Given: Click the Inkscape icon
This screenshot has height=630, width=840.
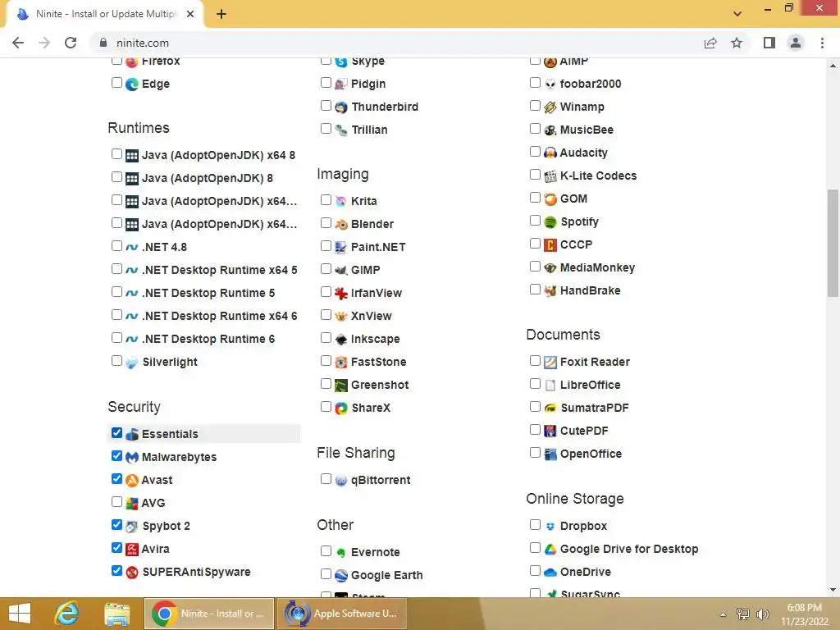Looking at the screenshot, I should click(x=341, y=339).
